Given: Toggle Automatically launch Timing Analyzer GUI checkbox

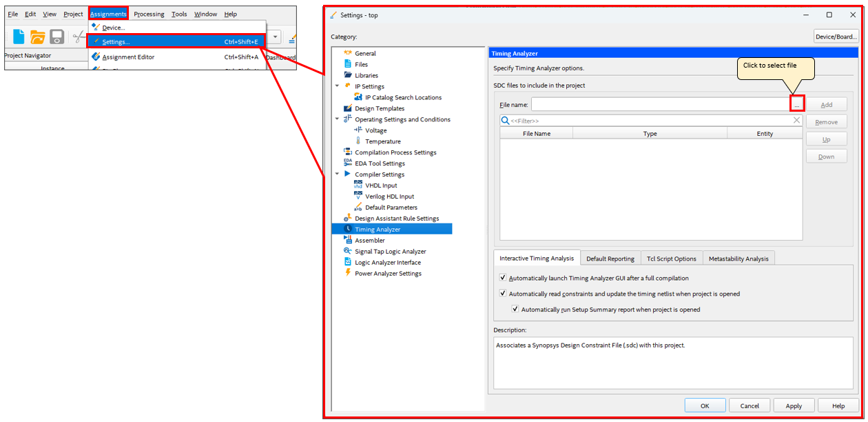Looking at the screenshot, I should click(x=502, y=278).
